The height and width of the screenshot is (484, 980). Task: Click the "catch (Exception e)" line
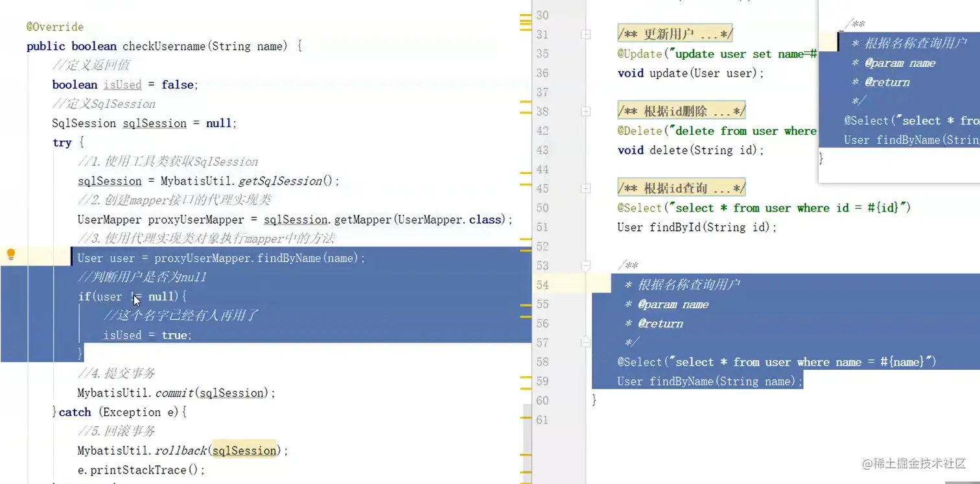pos(120,412)
